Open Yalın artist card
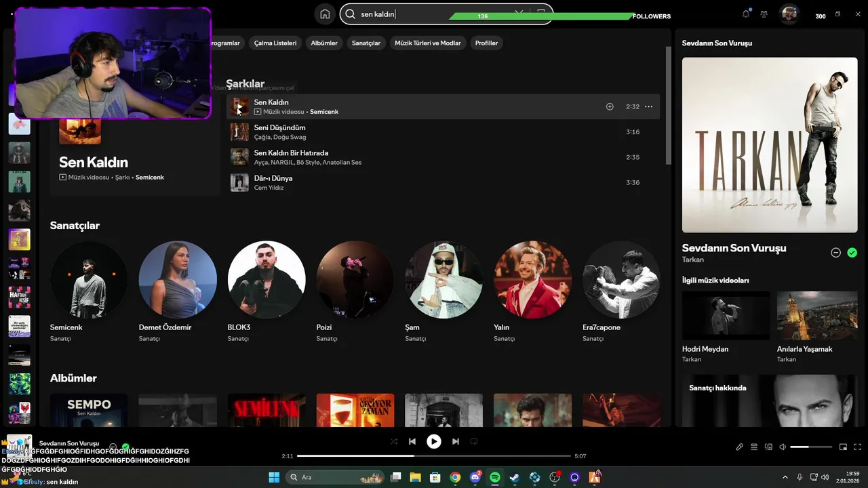868x488 pixels. (x=533, y=291)
